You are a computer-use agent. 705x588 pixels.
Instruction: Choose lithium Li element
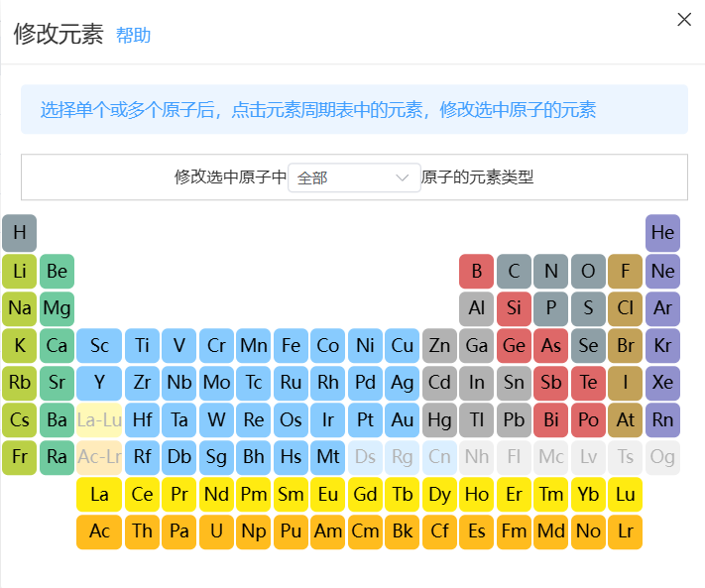pyautogui.click(x=19, y=271)
